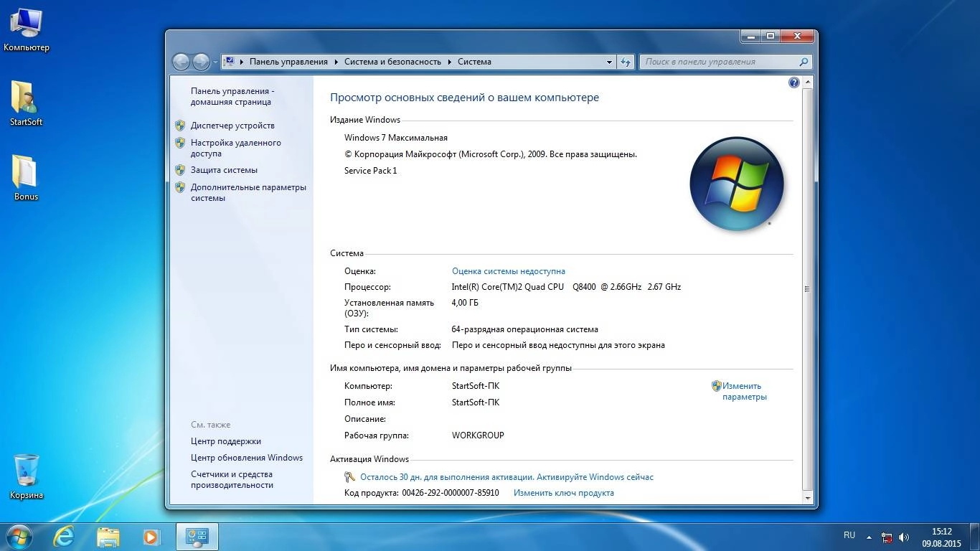
Task: Click shield icon beside Настройка удаленного доступа
Action: click(180, 143)
